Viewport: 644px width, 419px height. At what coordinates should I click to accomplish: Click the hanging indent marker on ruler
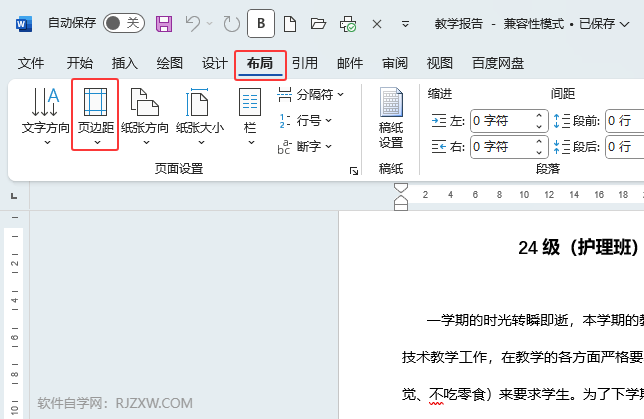[401, 200]
